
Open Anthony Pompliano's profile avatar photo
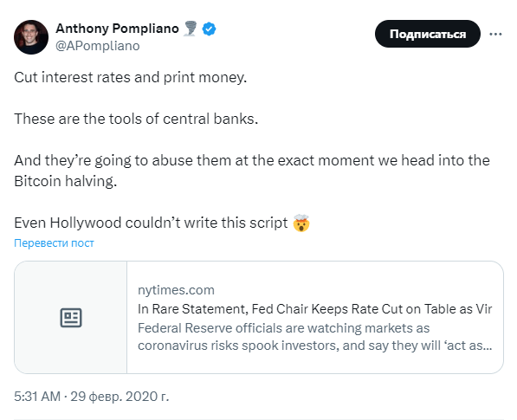[x=31, y=37]
